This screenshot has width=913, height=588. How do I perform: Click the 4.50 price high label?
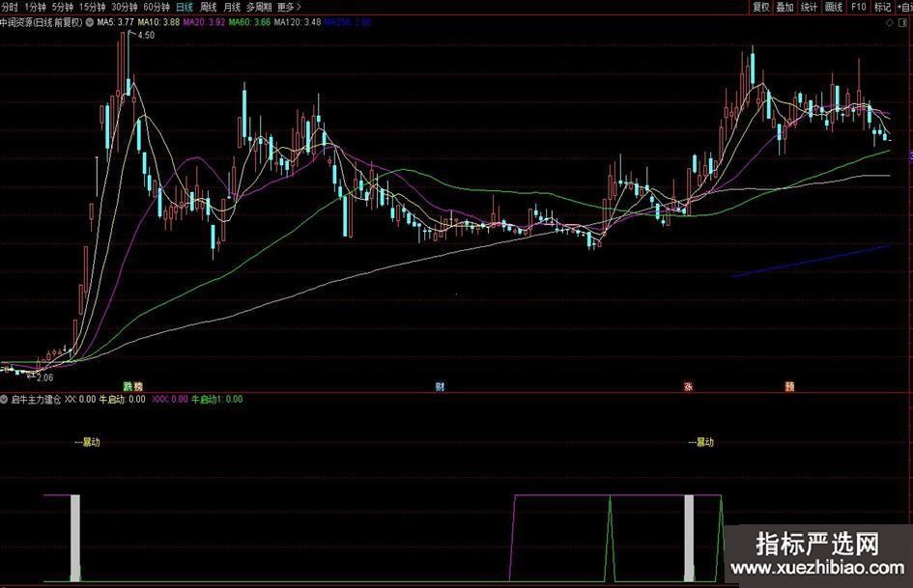coord(146,36)
